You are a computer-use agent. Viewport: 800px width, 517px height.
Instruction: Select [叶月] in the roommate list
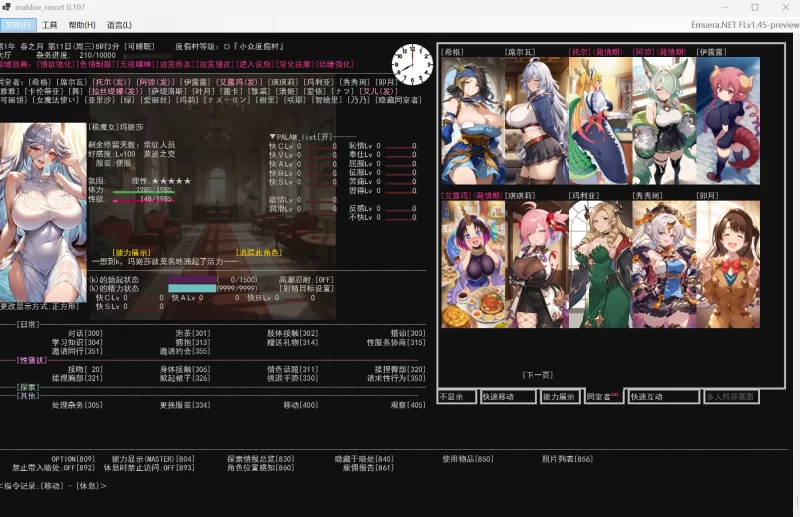(203, 91)
